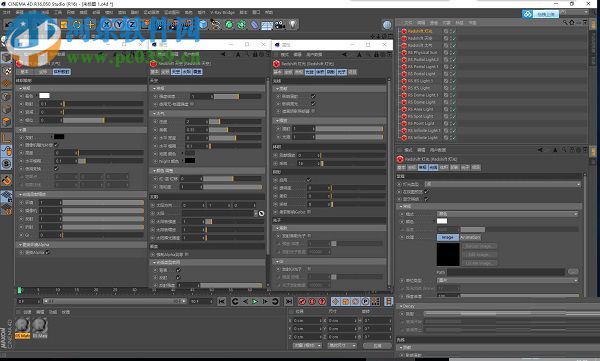Toggle the green check for RS Physical Sun
600x361 pixels.
453,52
